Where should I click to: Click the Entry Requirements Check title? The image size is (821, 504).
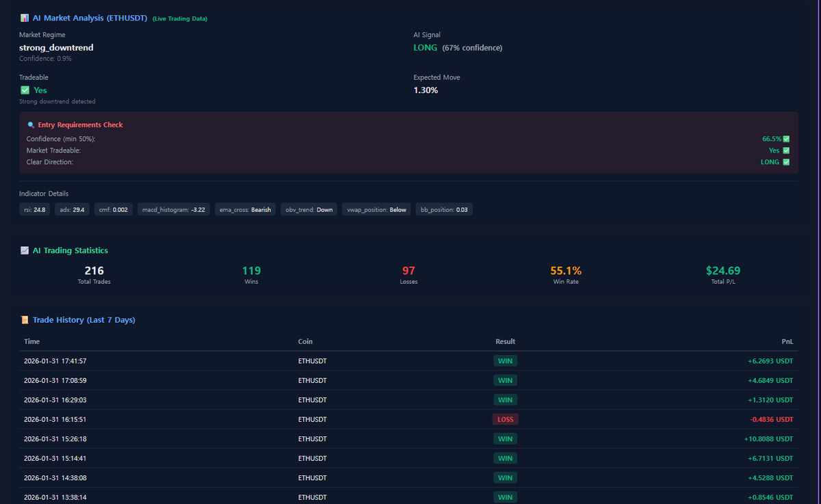coord(80,125)
